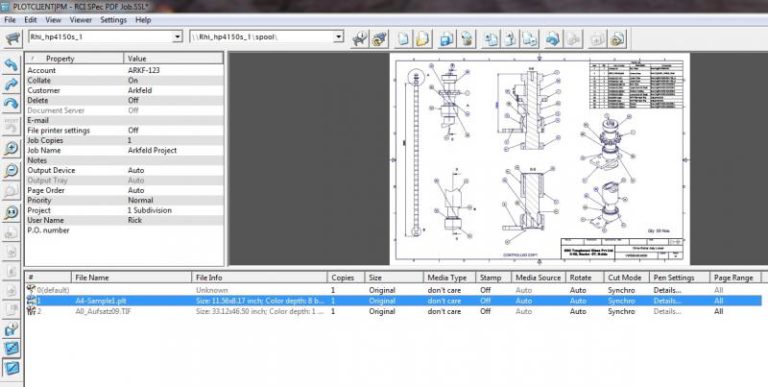Toggle the File printer settings Off value

tap(133, 130)
